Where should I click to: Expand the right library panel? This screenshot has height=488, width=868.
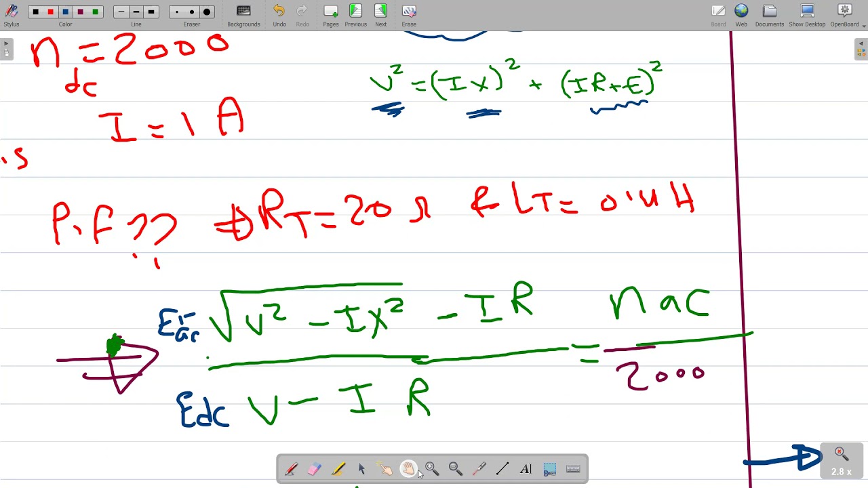861,49
